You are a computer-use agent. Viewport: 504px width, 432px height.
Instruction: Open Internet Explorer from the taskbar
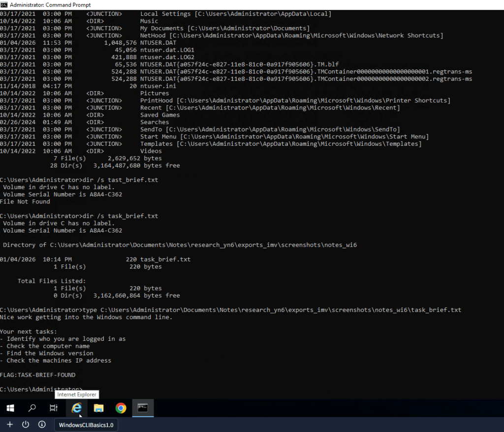77,408
